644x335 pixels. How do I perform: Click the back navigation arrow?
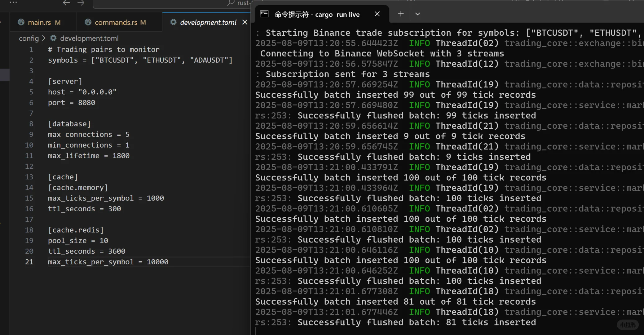[66, 3]
